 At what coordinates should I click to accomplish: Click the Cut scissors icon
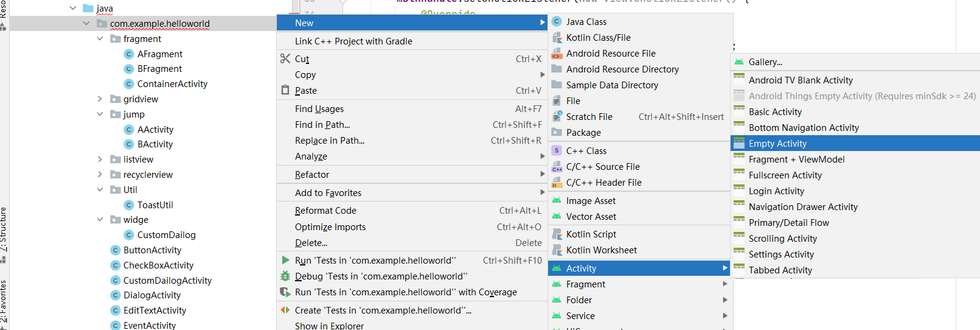click(x=285, y=58)
